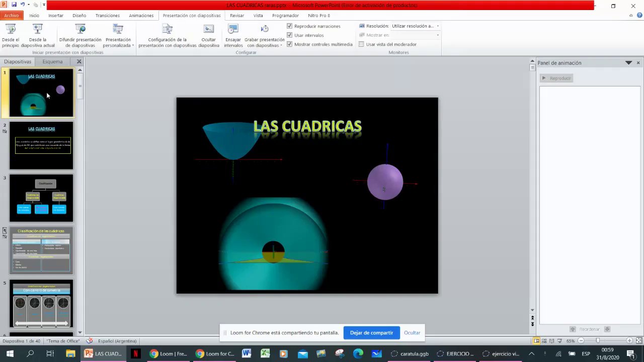644x362 pixels.
Task: Click zoom percentage 65% in status bar
Action: pyautogui.click(x=571, y=341)
